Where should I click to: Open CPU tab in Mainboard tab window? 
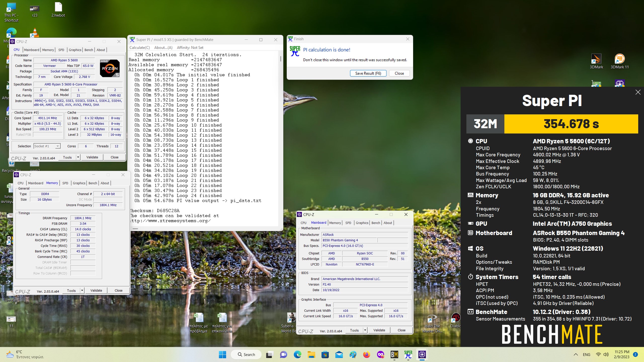coord(303,223)
